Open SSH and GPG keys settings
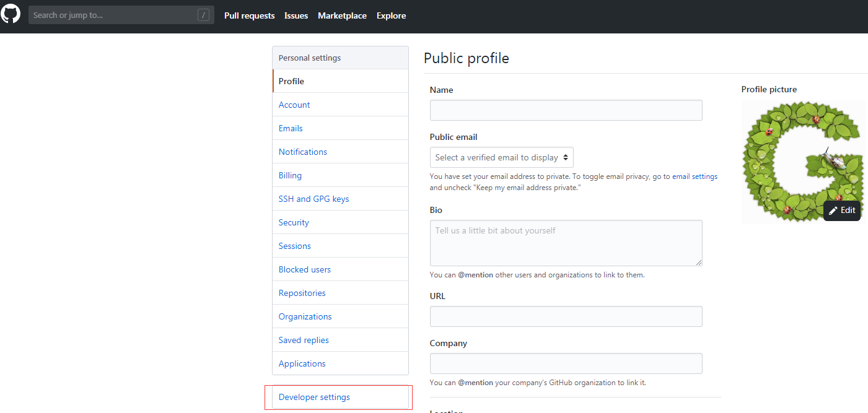Screen dimensions: 868x413 313,199
